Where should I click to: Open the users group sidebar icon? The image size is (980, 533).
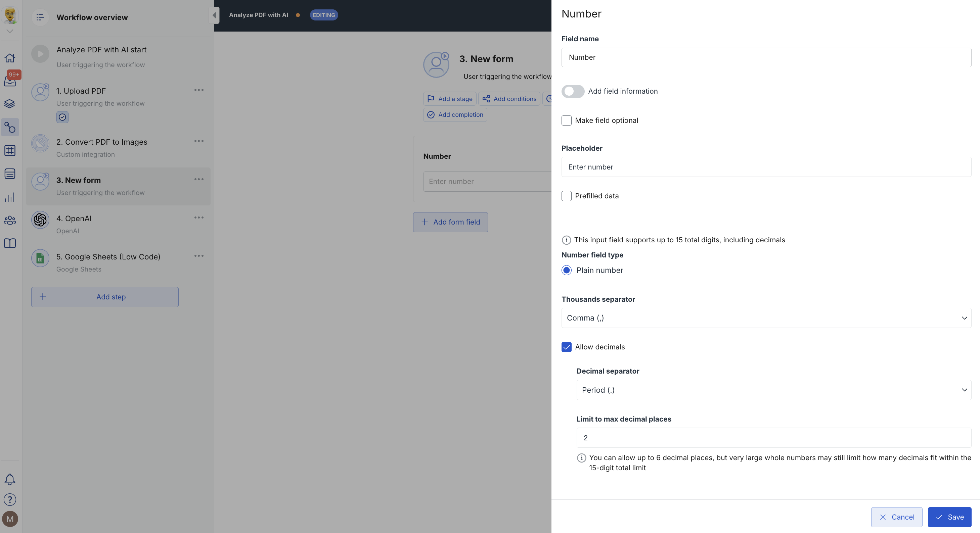(10, 220)
